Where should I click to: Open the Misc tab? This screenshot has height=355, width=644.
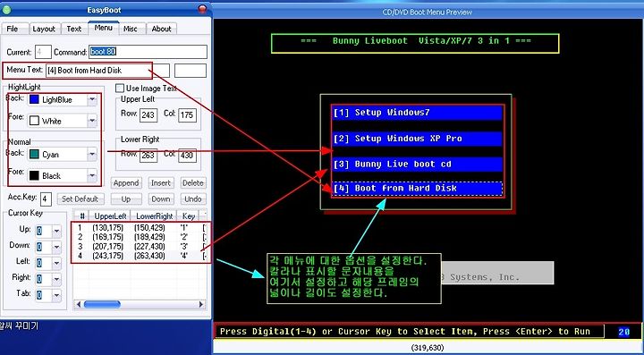(131, 29)
